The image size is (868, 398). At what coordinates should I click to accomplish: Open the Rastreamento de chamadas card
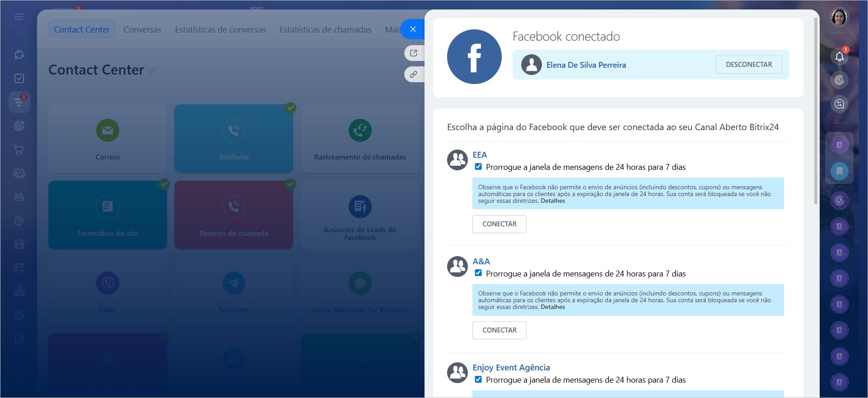tap(360, 139)
